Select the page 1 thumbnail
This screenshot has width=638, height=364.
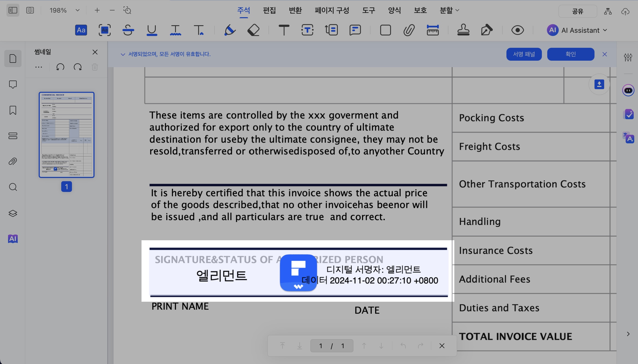pos(66,134)
